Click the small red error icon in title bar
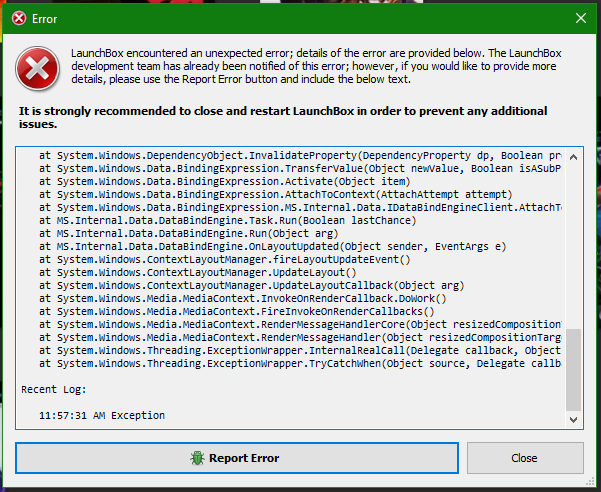The height and width of the screenshot is (492, 601). (19, 18)
